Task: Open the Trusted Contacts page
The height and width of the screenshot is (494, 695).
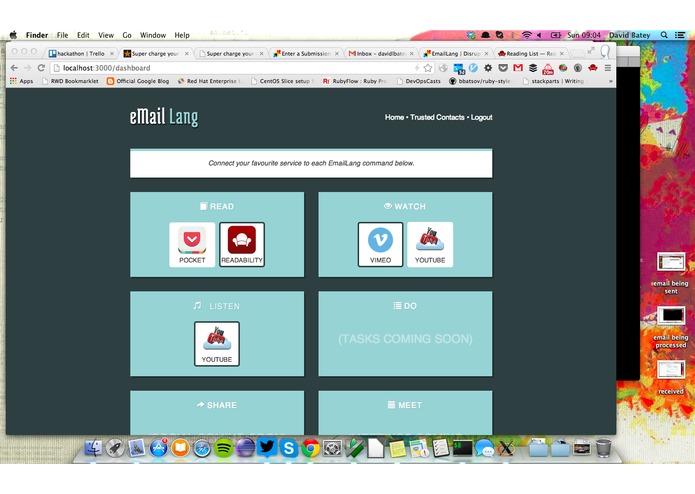Action: point(437,117)
